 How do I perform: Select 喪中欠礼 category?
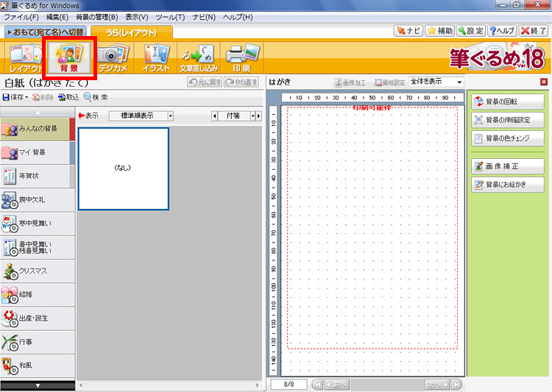coord(38,200)
